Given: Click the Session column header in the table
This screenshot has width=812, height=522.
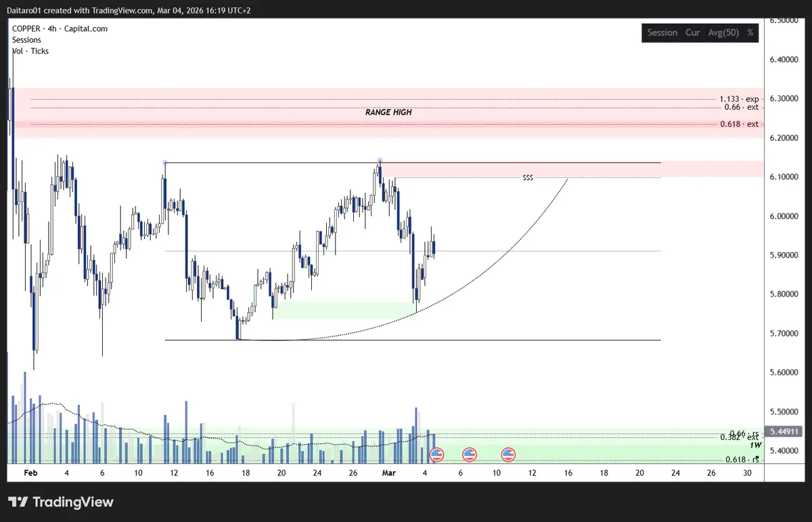Looking at the screenshot, I should (662, 32).
